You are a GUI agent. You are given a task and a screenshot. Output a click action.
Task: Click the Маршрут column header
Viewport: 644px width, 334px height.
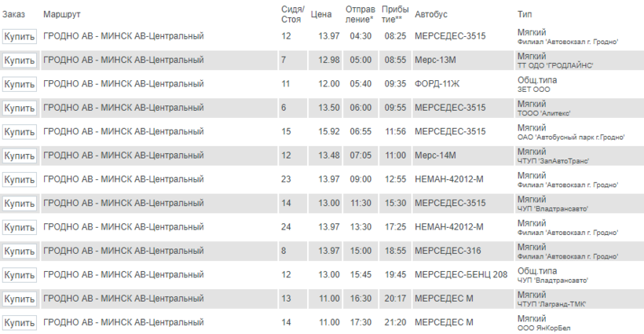tap(62, 14)
